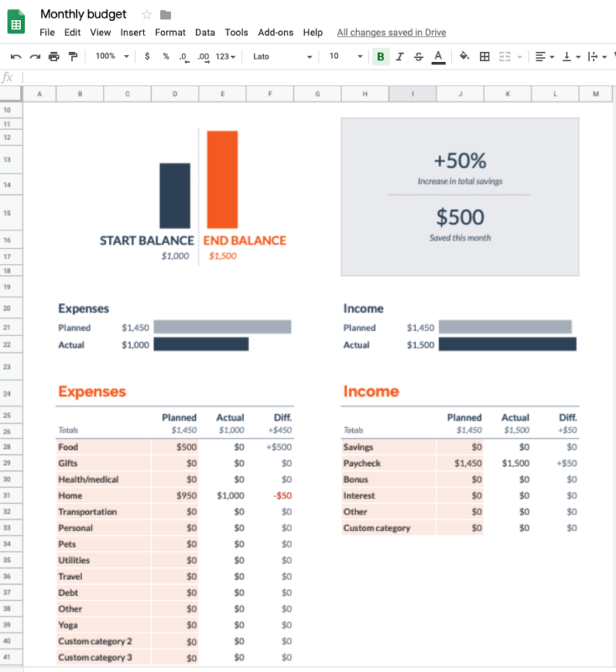Image resolution: width=616 pixels, height=672 pixels.
Task: Select column A header
Action: point(39,94)
